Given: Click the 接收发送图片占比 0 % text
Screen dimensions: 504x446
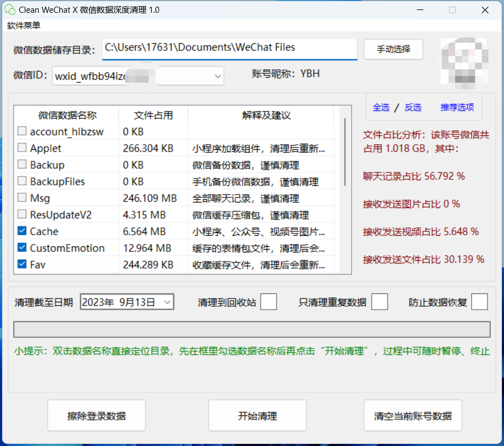Looking at the screenshot, I should click(x=411, y=204).
